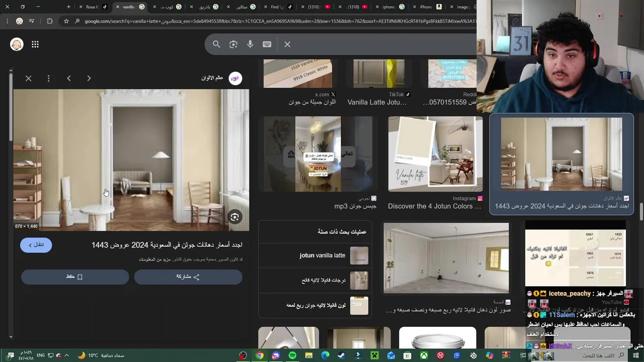Open a new browser tab
The height and width of the screenshot is (362, 644).
[x=69, y=7]
